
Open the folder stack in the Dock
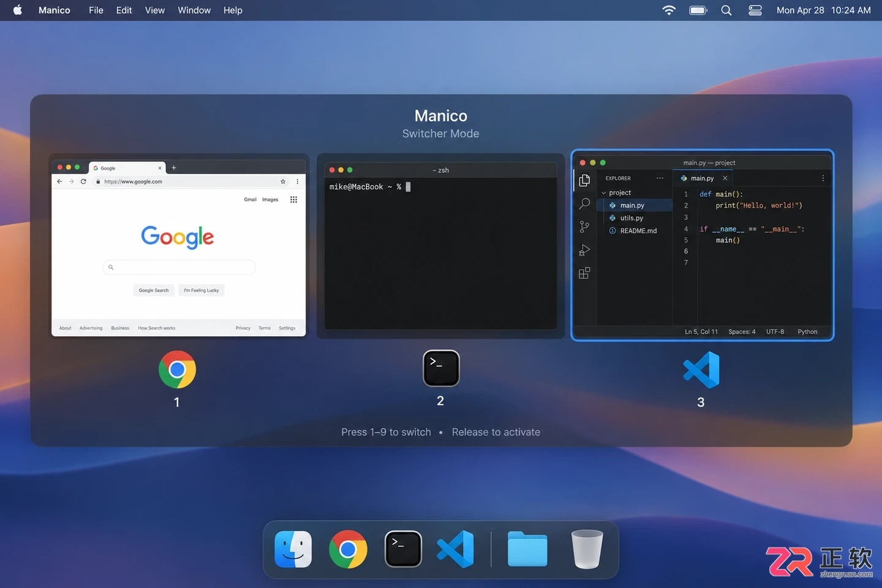click(x=527, y=549)
